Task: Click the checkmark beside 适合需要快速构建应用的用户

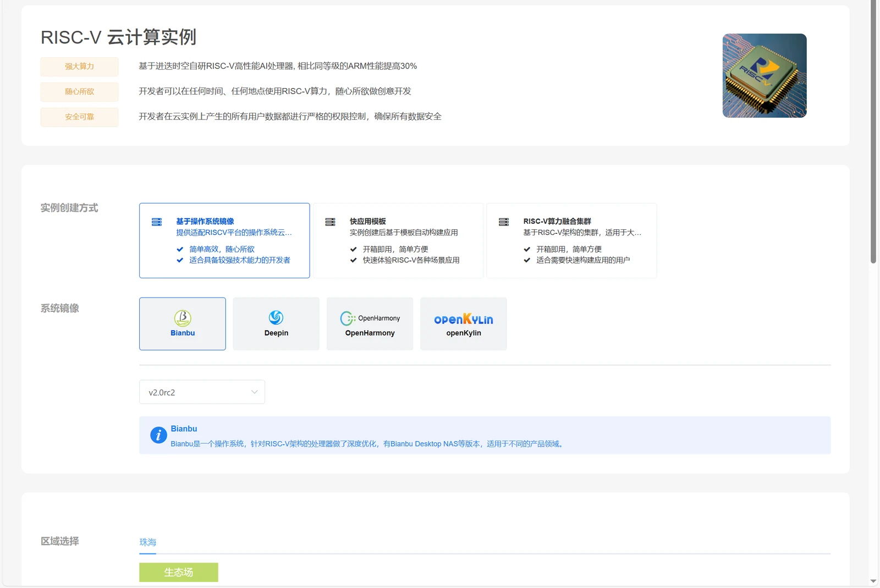Action: (x=527, y=260)
